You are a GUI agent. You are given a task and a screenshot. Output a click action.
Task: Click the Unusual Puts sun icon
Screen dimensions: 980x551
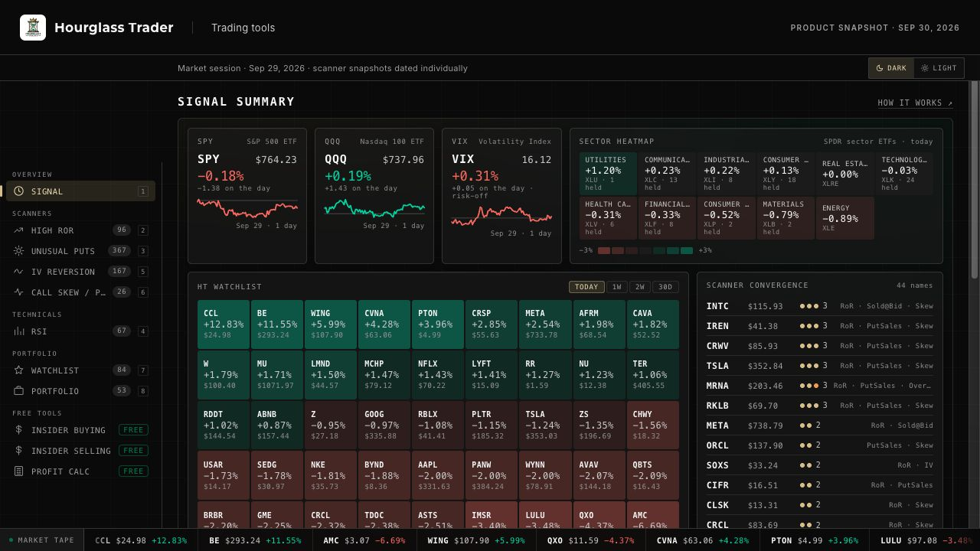pos(19,251)
